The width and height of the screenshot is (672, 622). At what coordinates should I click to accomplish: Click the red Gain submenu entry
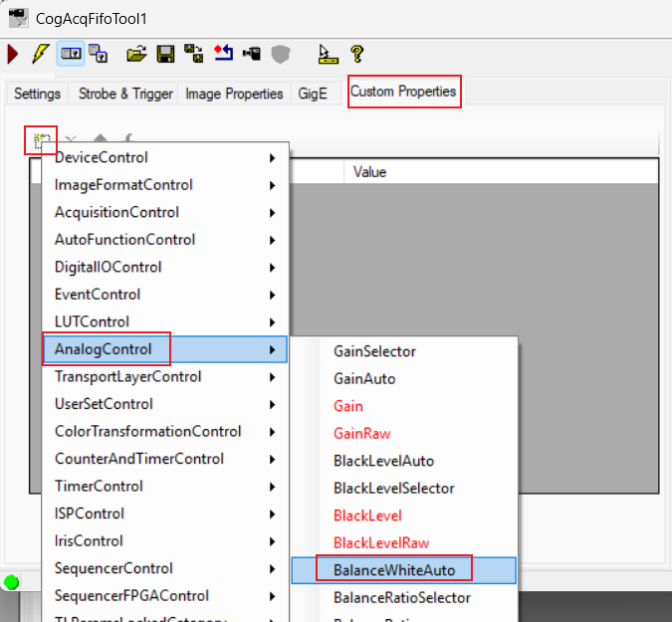click(404, 406)
